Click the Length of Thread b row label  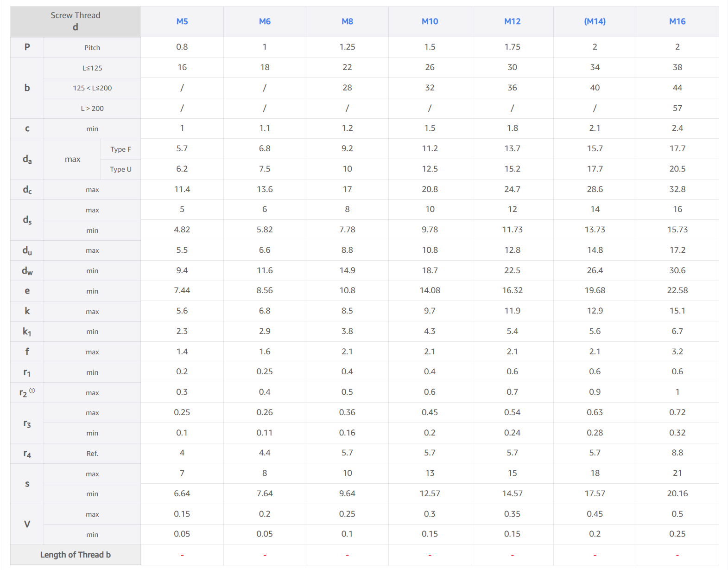pyautogui.click(x=75, y=555)
